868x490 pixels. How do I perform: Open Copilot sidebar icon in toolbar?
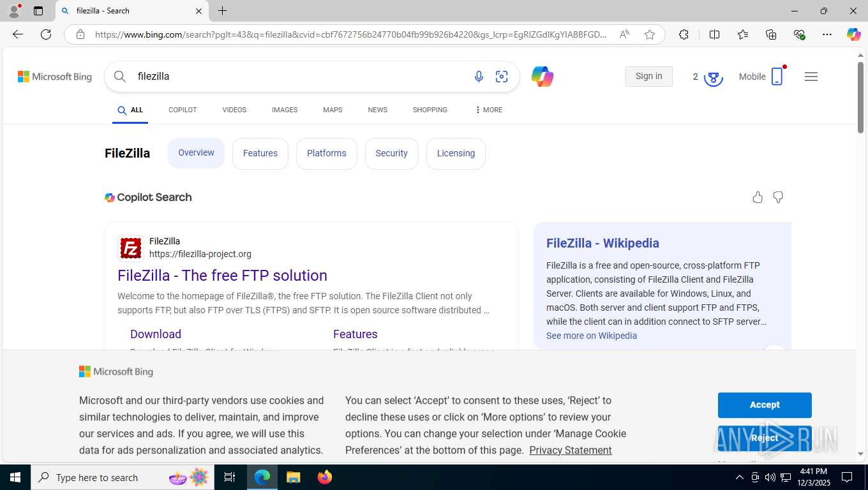(853, 34)
